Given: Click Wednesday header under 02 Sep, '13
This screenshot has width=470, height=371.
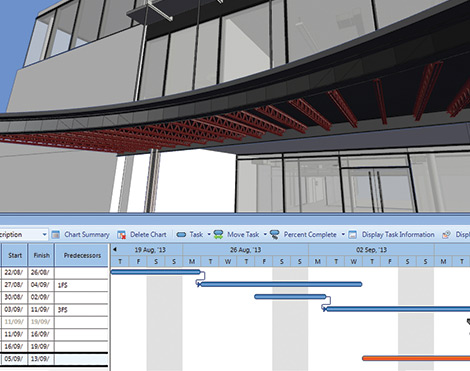Looking at the screenshot, I should point(354,262).
